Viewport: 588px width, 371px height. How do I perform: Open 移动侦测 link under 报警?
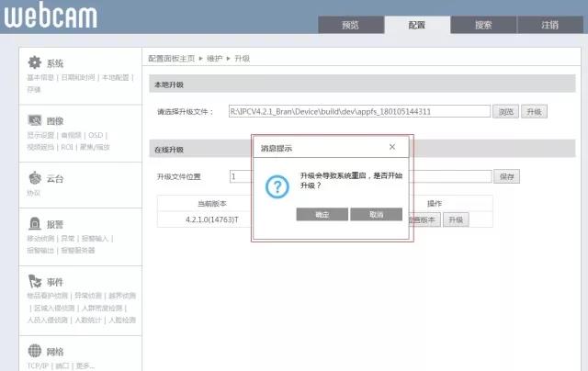(x=40, y=239)
